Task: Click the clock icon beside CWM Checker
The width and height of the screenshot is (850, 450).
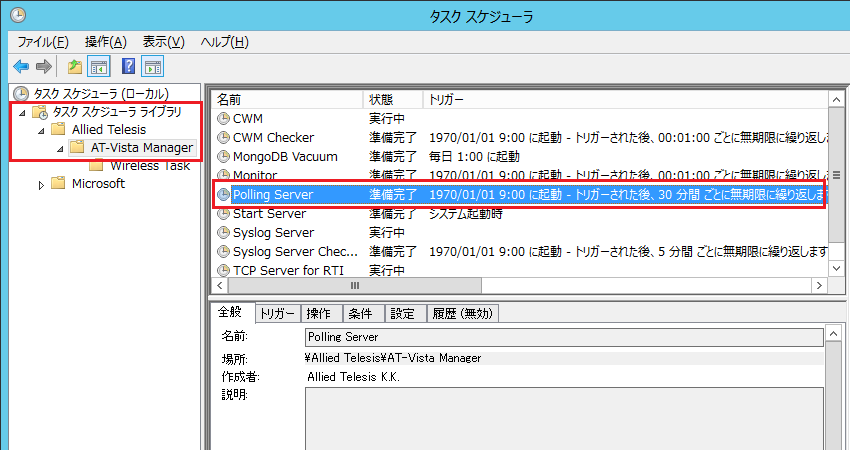Action: (223, 138)
